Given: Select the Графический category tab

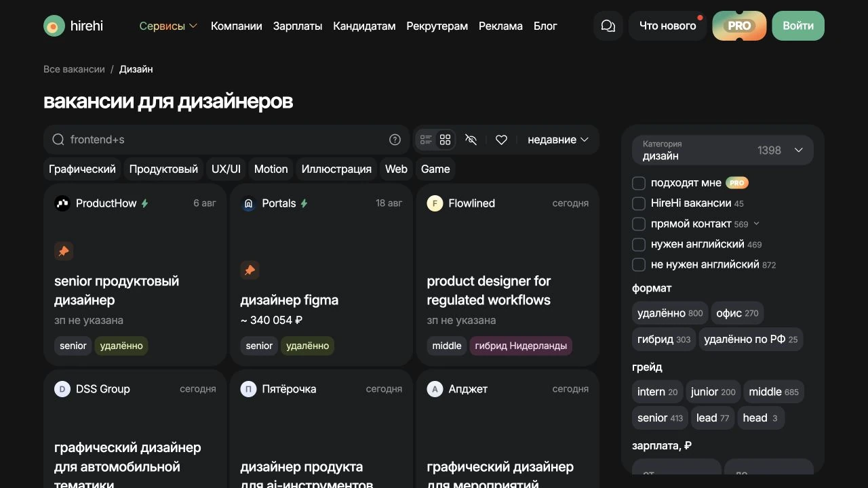Looking at the screenshot, I should pyautogui.click(x=82, y=169).
